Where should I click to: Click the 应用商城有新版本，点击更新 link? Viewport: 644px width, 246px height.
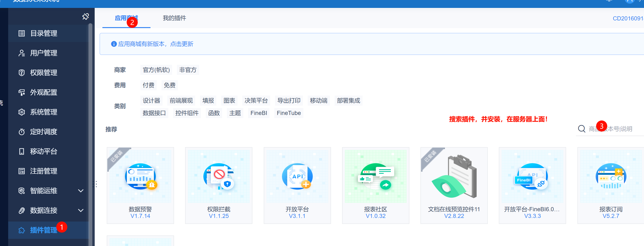[x=156, y=44]
